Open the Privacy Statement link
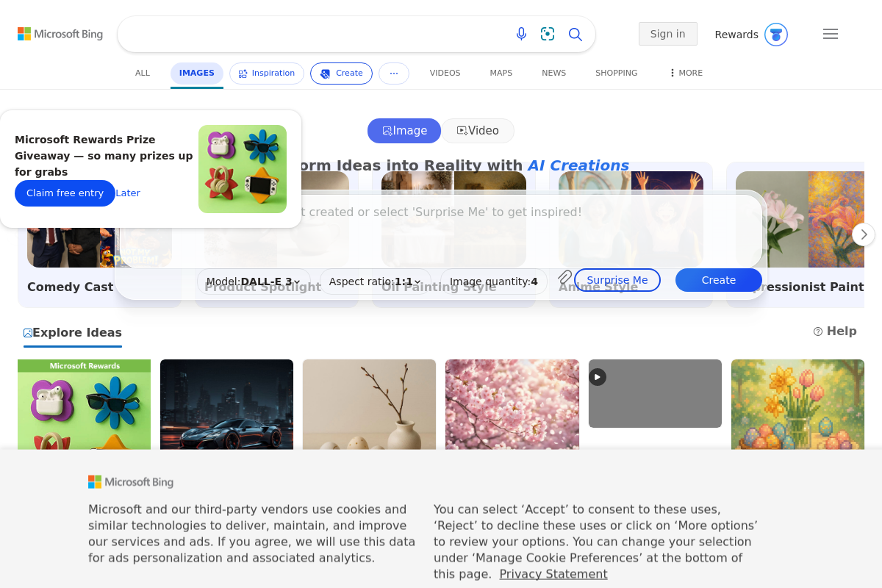The width and height of the screenshot is (882, 588). [x=553, y=574]
